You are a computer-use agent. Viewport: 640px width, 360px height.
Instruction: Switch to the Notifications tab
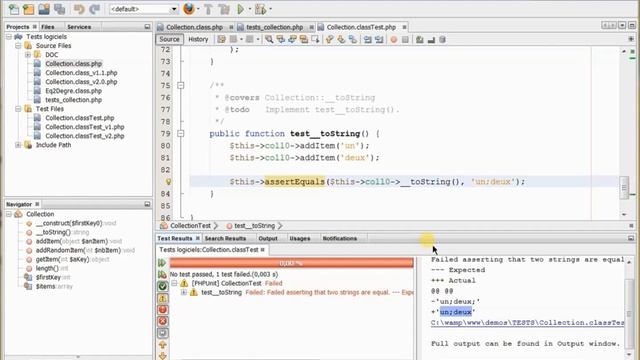(340, 238)
